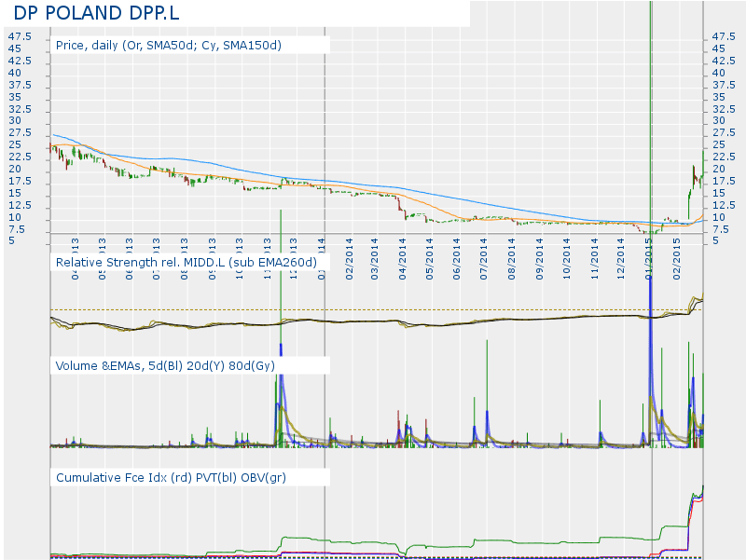Click the 5 value on the left price axis

coord(11,240)
